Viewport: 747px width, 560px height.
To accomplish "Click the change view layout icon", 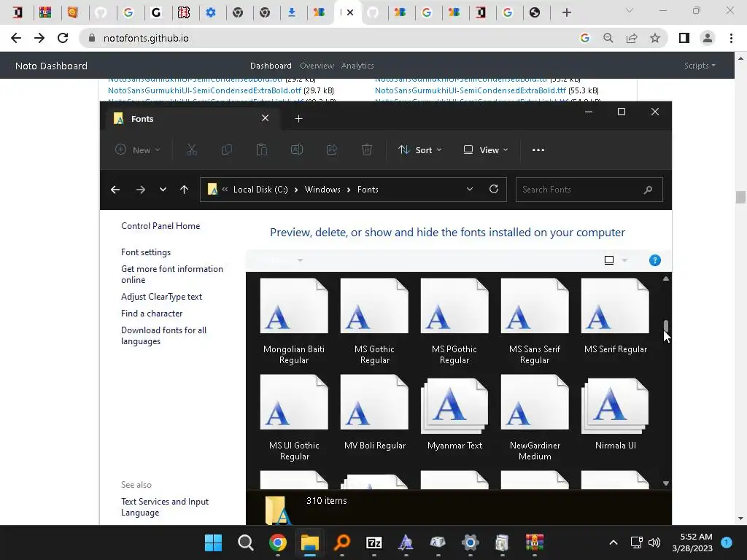I will pyautogui.click(x=609, y=260).
